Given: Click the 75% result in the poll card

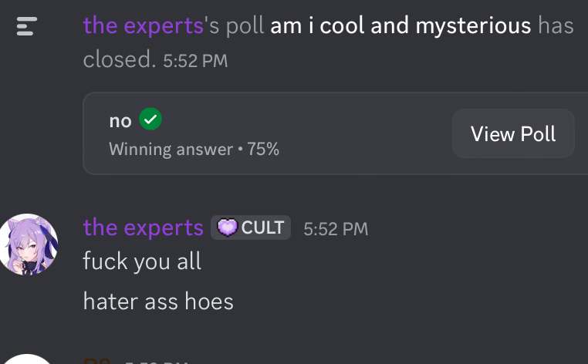Looking at the screenshot, I should [263, 149].
